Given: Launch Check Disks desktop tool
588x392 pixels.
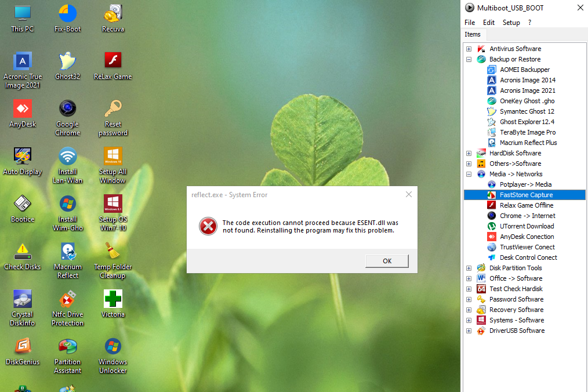Looking at the screenshot, I should [x=23, y=256].
